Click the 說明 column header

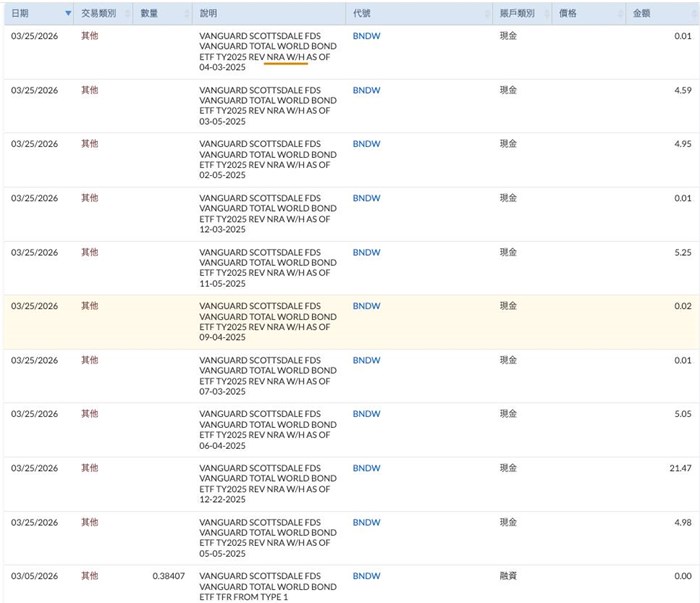pyautogui.click(x=209, y=14)
